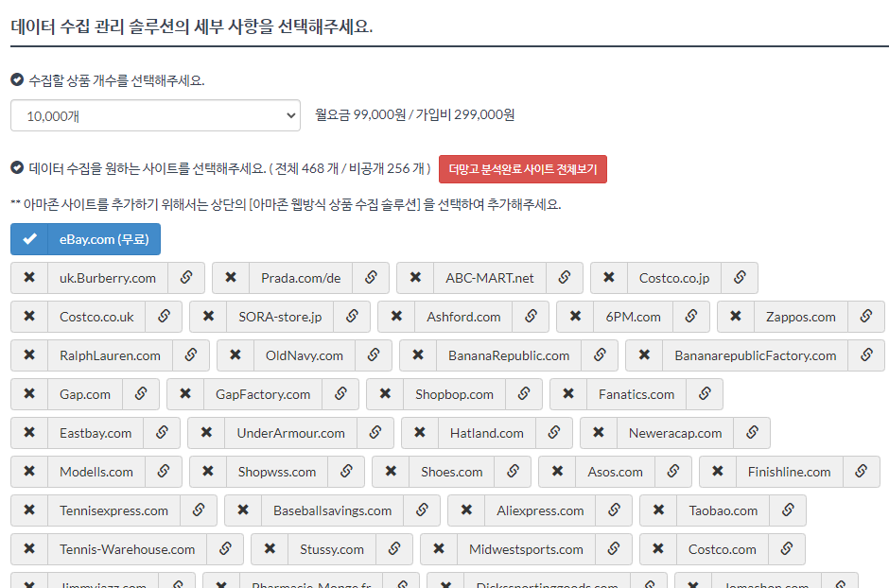
Task: Open the link icon for BananarepublicFactory.com
Action: click(867, 355)
